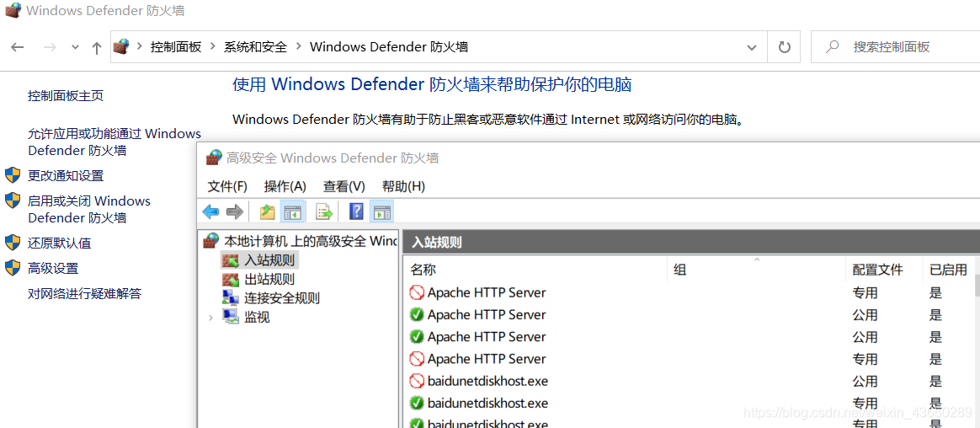Select allowed baidunetdiskhost.exe 专用 rule row
980x428 pixels.
point(689,403)
